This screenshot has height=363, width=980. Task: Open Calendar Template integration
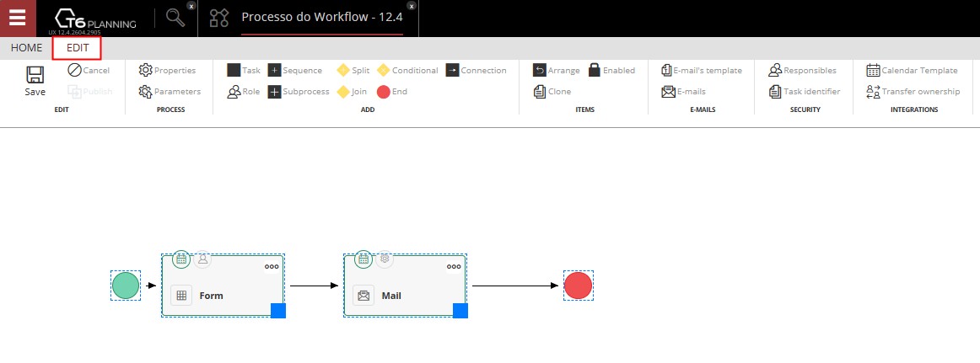tap(912, 71)
